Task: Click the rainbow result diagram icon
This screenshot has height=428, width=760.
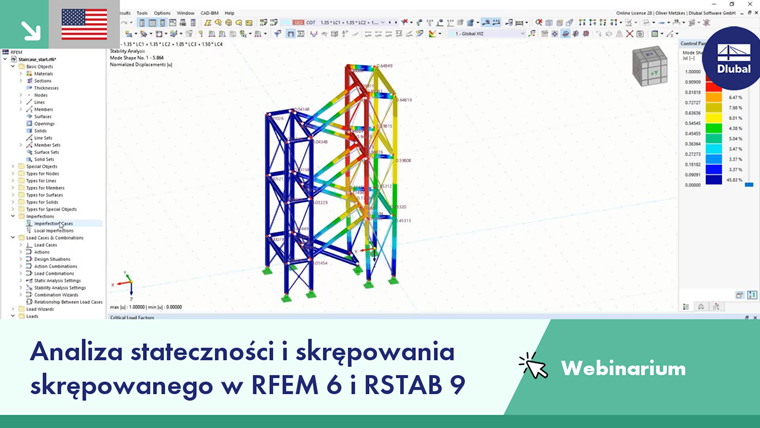Action: tap(432, 33)
